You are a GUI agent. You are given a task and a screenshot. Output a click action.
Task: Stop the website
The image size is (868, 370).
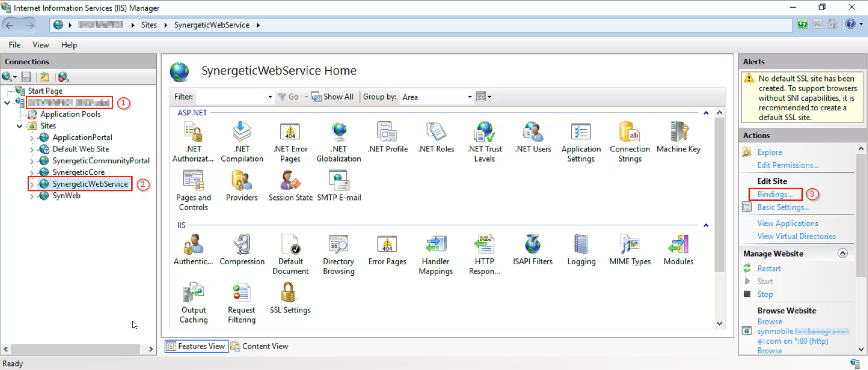(765, 294)
